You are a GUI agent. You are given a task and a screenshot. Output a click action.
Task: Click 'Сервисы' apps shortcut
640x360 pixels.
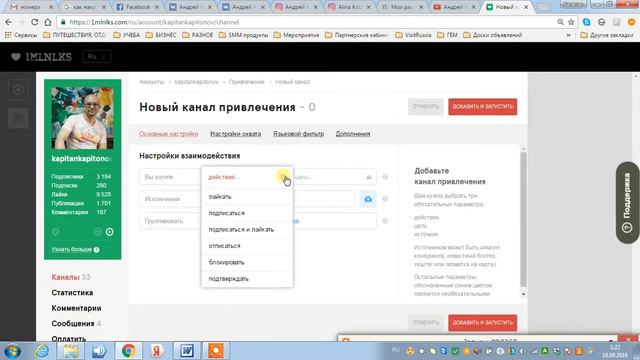[20, 35]
